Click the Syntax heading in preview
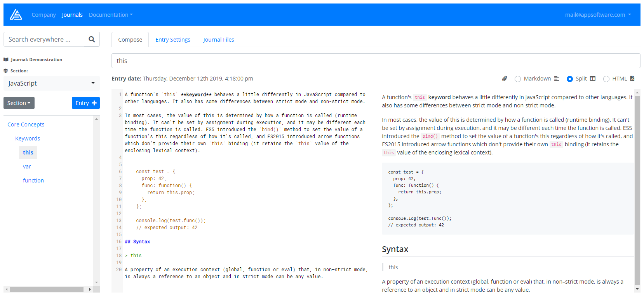The image size is (644, 298). pos(395,249)
